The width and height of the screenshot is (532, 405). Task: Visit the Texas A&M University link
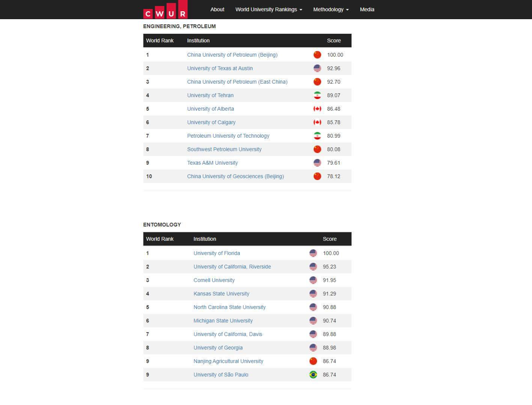point(212,163)
